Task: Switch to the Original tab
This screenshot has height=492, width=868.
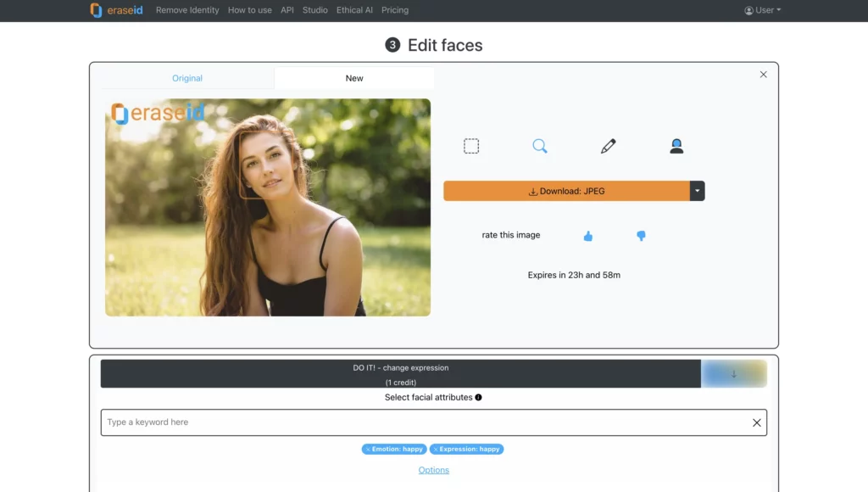Action: click(187, 78)
